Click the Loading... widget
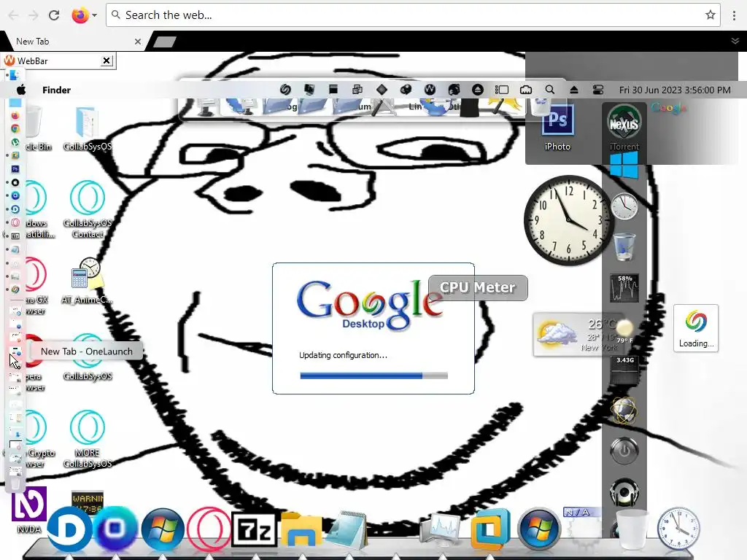This screenshot has width=747, height=560. [x=695, y=328]
